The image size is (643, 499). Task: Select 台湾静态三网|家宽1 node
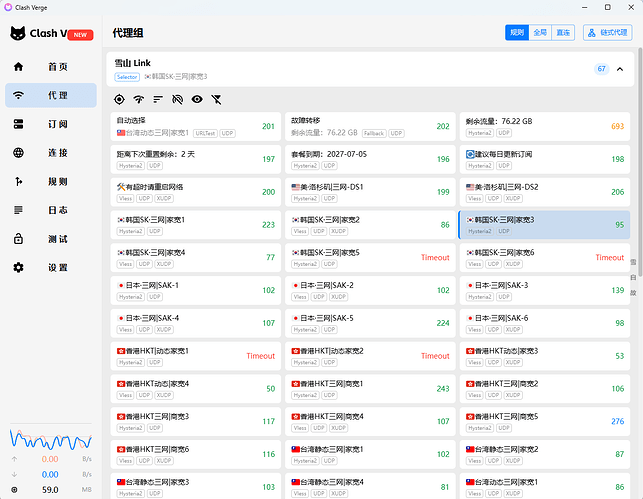370,454
